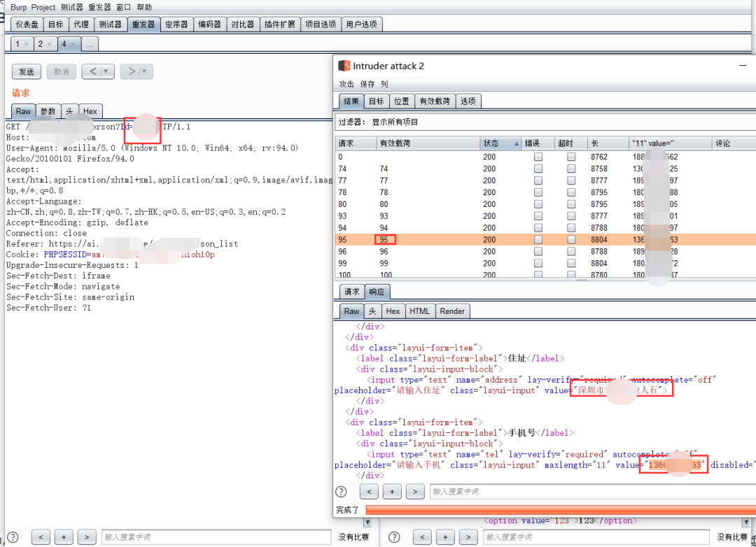Toggle error checkbox for request 78
This screenshot has width=756, height=547.
(x=538, y=192)
